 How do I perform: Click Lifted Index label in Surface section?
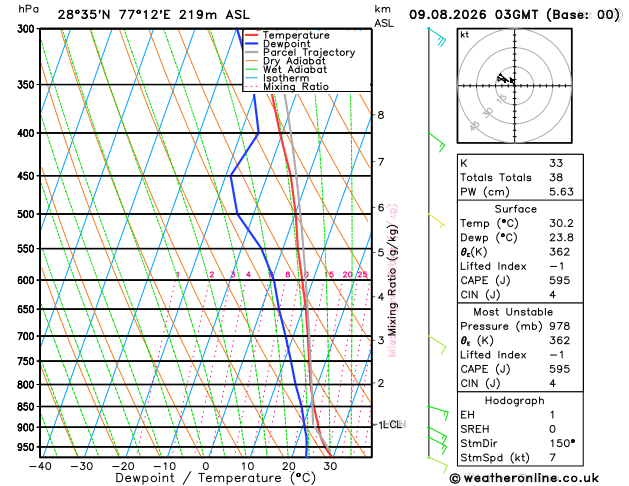tap(493, 266)
